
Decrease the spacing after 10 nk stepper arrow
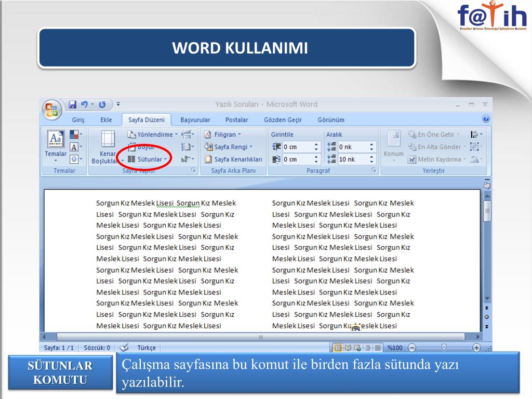(371, 162)
